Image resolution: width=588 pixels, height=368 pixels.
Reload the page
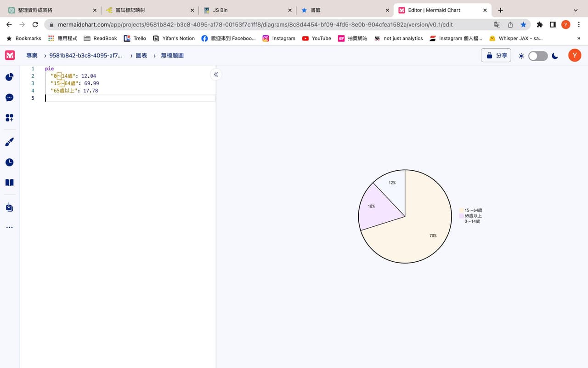click(x=35, y=24)
